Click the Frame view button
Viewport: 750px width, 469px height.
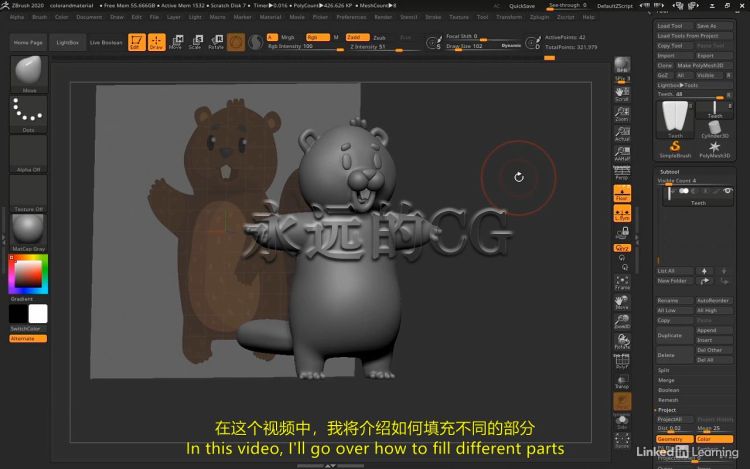pyautogui.click(x=622, y=283)
